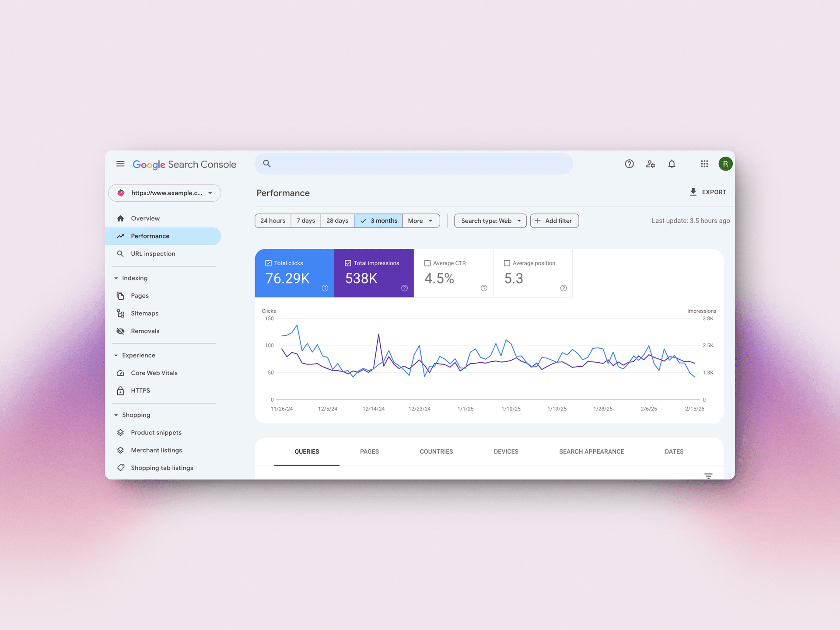Click the Sitemaps tree icon
The width and height of the screenshot is (840, 630).
click(120, 313)
